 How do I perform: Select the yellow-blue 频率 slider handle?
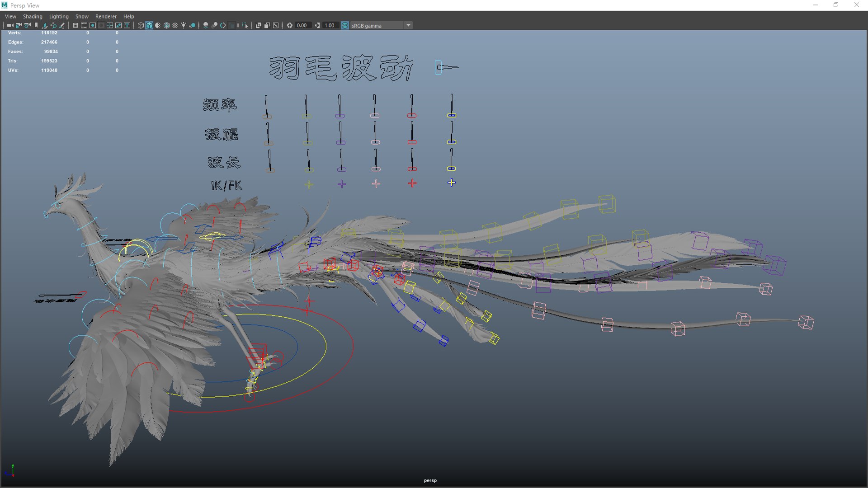pyautogui.click(x=451, y=115)
